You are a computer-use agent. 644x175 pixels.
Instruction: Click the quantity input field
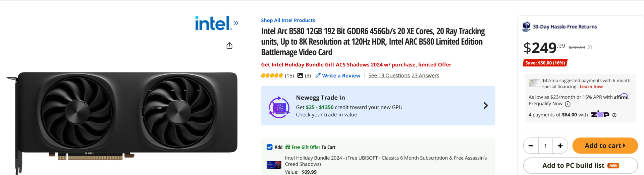[x=545, y=146]
